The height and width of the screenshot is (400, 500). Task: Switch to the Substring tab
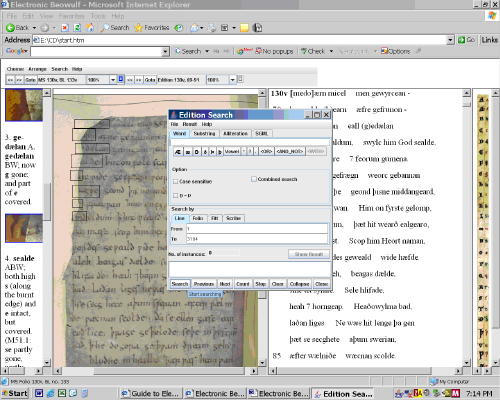[x=204, y=133]
